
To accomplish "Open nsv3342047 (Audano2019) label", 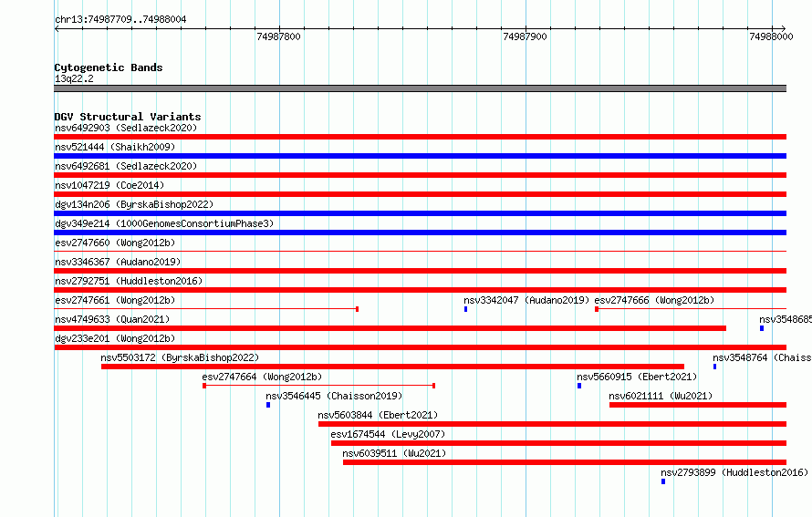I will [x=526, y=300].
